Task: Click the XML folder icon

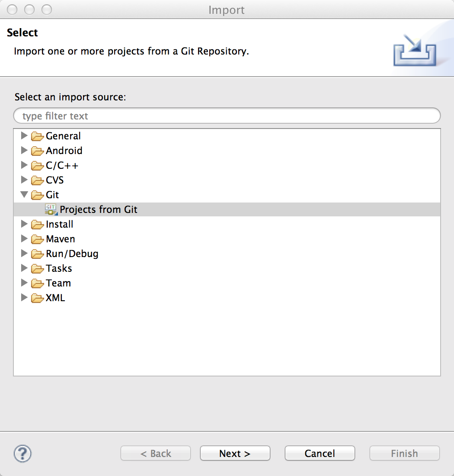Action: (38, 298)
